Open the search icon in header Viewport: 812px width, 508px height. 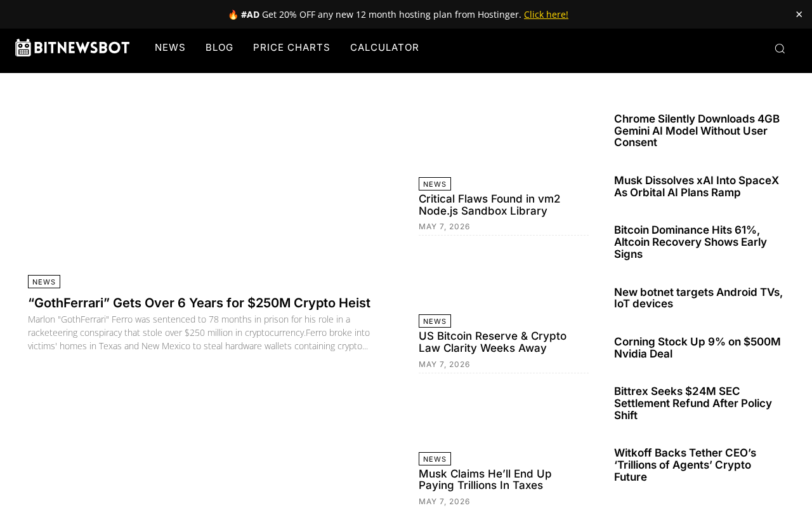point(780,49)
